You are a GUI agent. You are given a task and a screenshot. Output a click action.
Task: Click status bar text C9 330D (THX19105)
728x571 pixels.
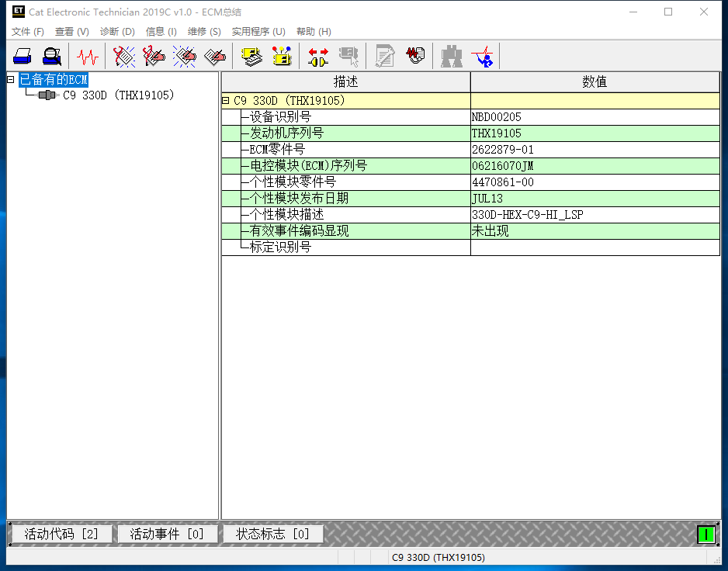tap(439, 558)
